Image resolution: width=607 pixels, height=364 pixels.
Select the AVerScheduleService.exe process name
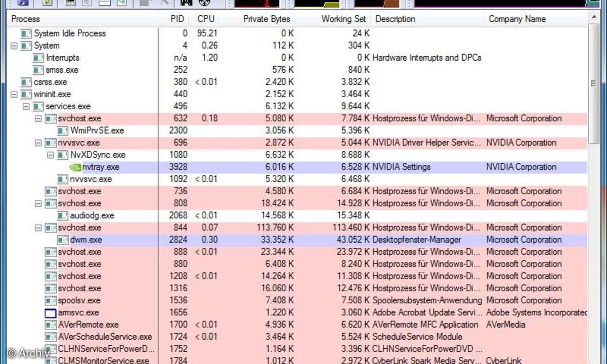(x=105, y=337)
